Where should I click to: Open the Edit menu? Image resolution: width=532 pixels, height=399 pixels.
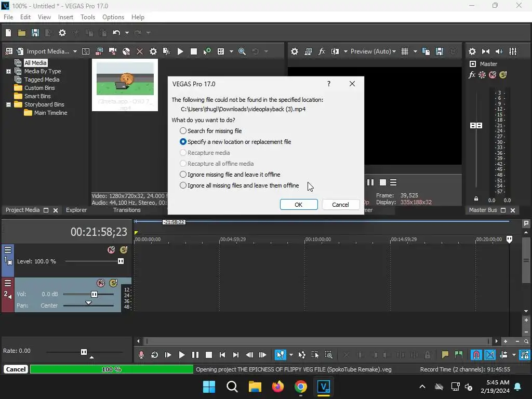pyautogui.click(x=25, y=17)
